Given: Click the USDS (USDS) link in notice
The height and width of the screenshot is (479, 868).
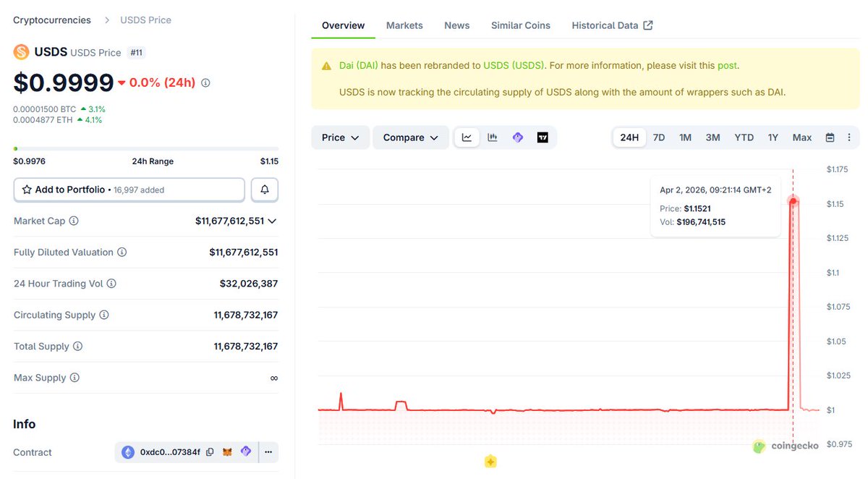Looking at the screenshot, I should pyautogui.click(x=514, y=66).
